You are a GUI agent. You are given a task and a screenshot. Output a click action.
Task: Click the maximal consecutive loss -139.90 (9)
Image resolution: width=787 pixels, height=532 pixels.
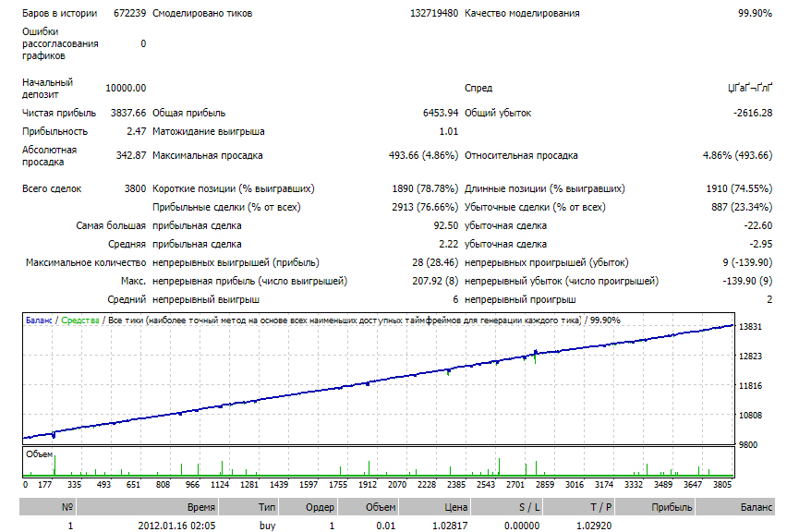(748, 281)
